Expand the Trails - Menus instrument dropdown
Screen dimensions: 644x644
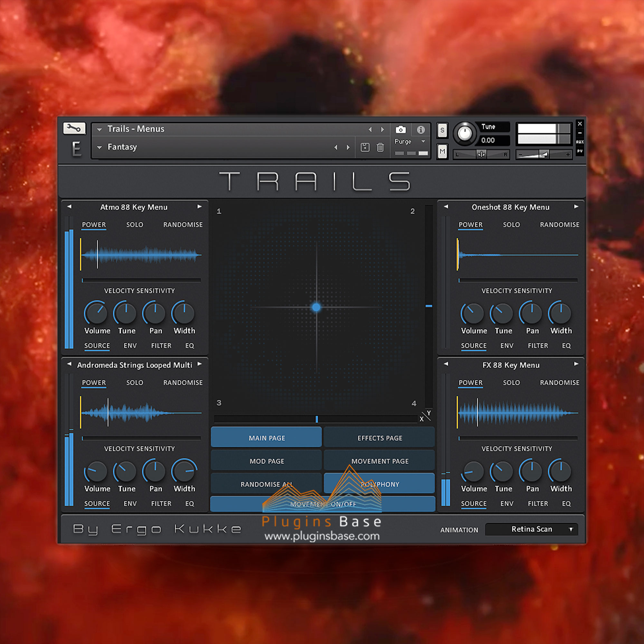[x=99, y=129]
